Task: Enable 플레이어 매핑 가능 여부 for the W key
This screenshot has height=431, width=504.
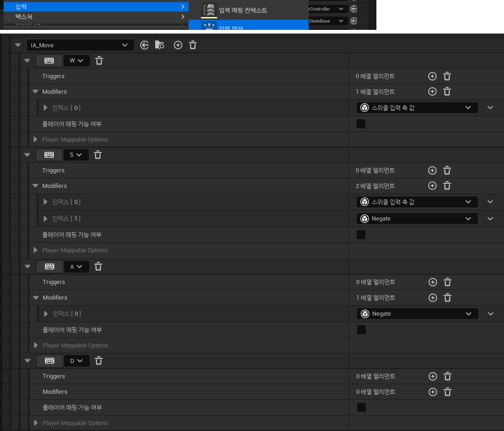Action: point(361,124)
